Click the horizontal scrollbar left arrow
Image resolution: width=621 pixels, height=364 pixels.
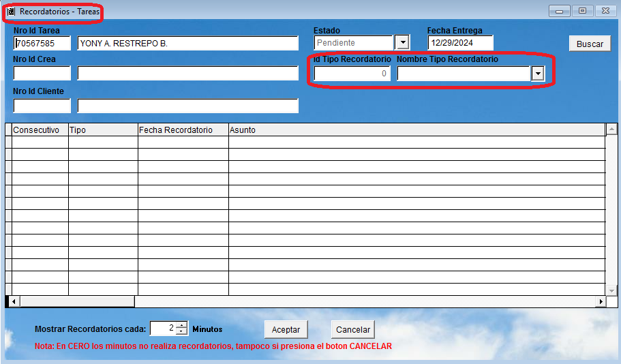(14, 302)
